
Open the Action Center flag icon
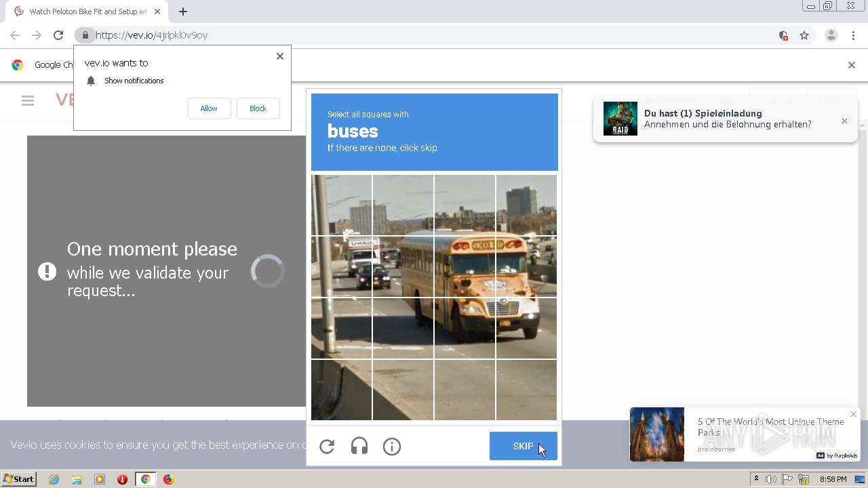787,479
